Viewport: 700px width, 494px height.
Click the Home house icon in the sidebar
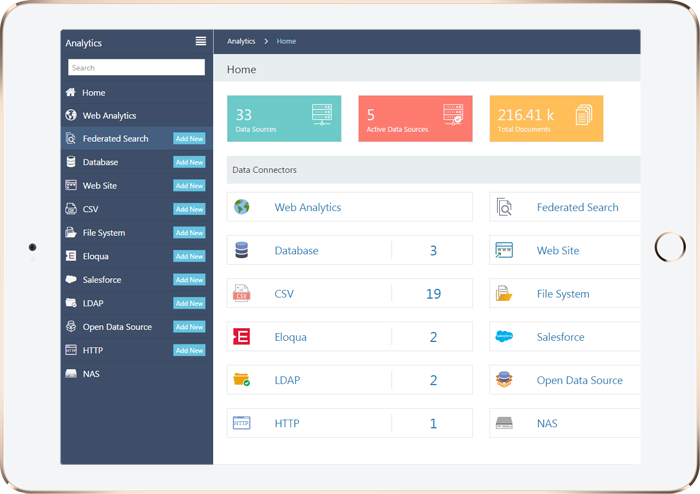71,92
